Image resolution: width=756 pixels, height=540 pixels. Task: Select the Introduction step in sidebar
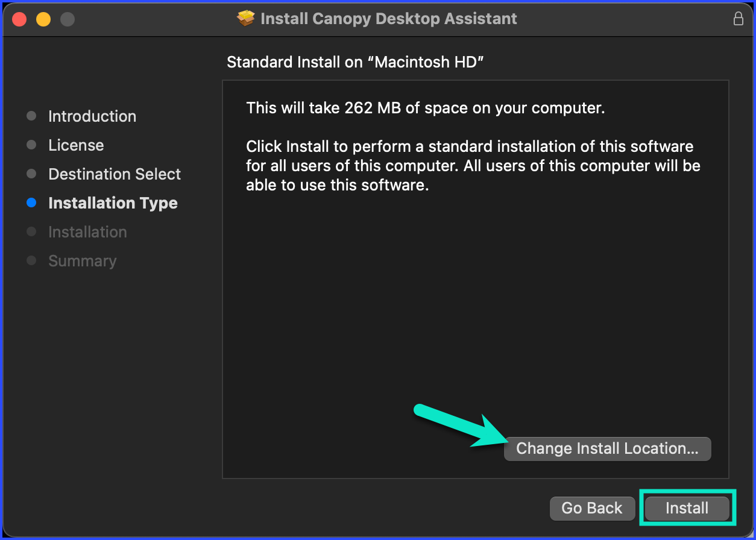(92, 116)
